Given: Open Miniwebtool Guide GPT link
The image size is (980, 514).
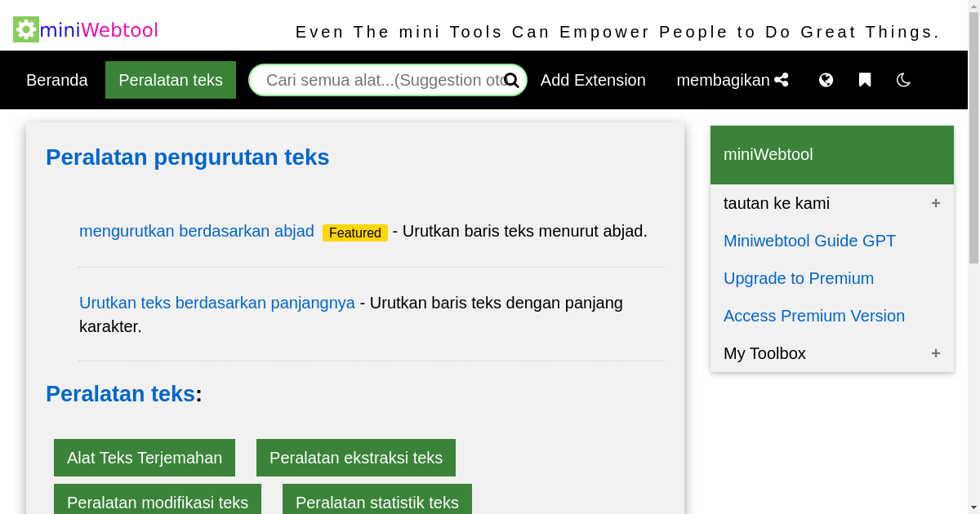Looking at the screenshot, I should pyautogui.click(x=809, y=241).
